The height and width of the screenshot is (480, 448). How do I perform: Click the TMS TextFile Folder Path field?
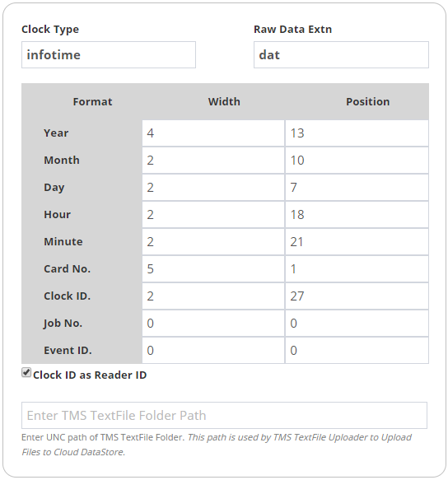click(224, 416)
